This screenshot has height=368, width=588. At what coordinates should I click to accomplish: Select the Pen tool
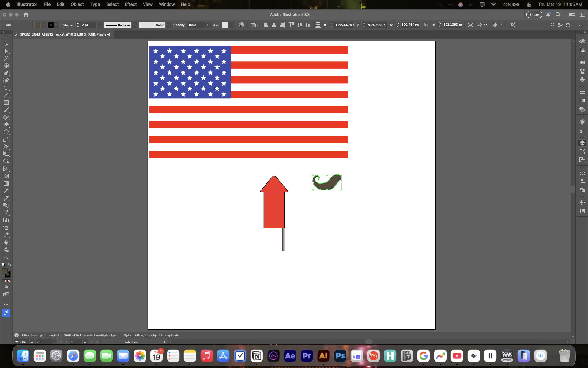tap(6, 73)
